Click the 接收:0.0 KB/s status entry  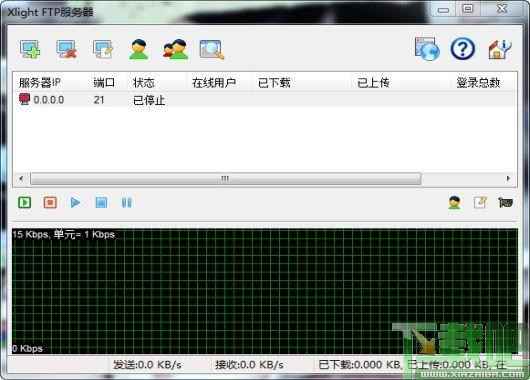(x=249, y=365)
